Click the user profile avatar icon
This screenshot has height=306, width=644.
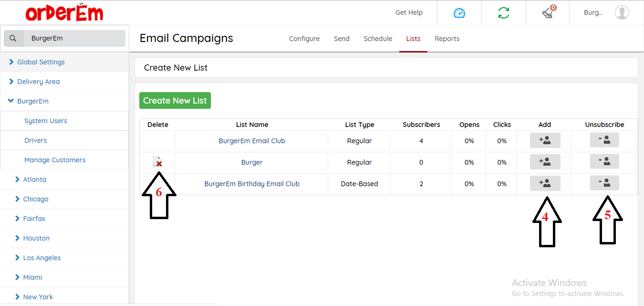coord(622,13)
